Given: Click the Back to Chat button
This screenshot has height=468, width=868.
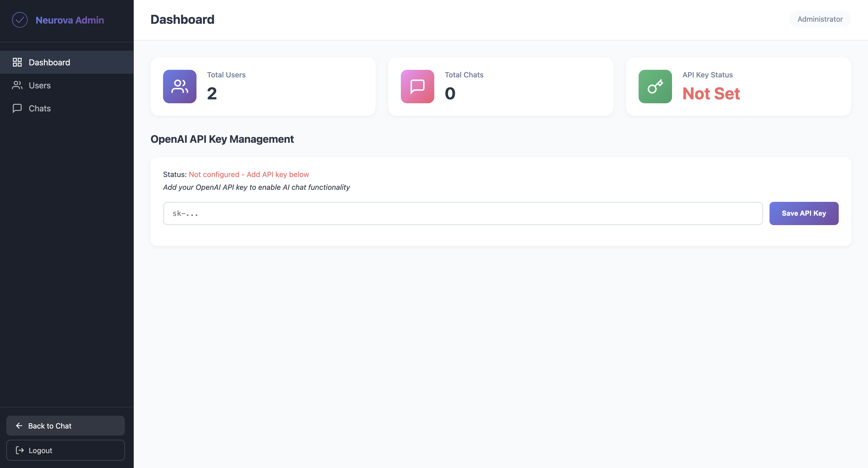Looking at the screenshot, I should pos(65,426).
